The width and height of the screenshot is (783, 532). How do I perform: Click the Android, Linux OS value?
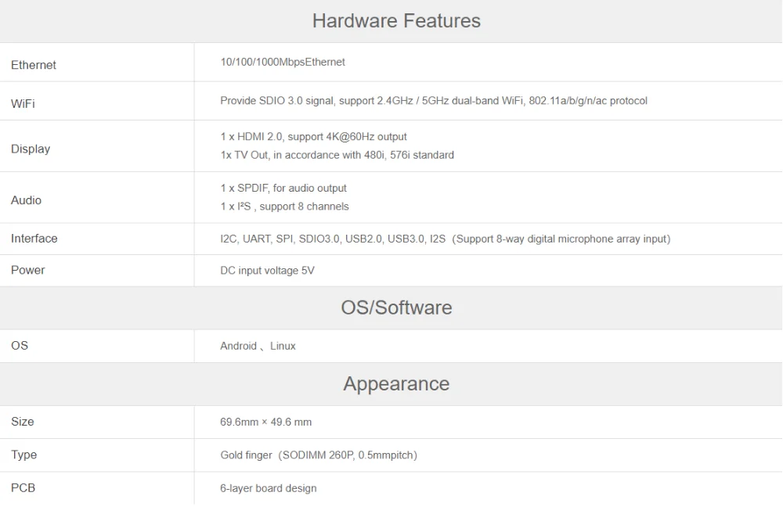coord(258,346)
